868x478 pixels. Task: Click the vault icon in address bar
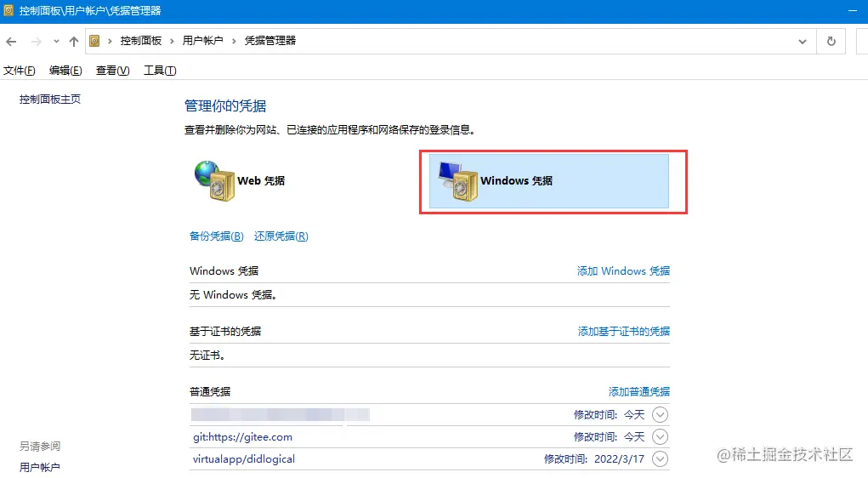point(94,41)
